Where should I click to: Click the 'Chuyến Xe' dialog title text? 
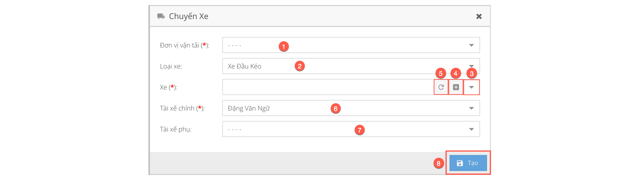tap(188, 16)
